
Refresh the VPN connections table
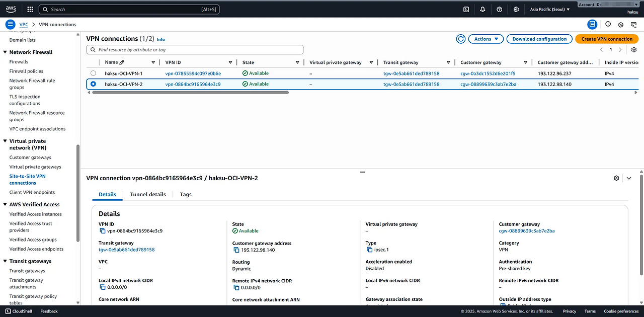[x=460, y=39]
